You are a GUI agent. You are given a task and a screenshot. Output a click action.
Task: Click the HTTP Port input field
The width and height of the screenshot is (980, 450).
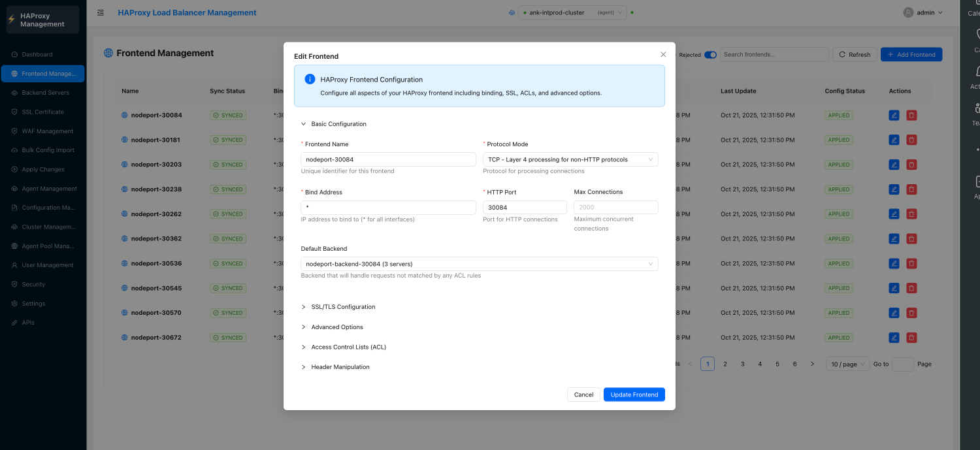tap(525, 208)
